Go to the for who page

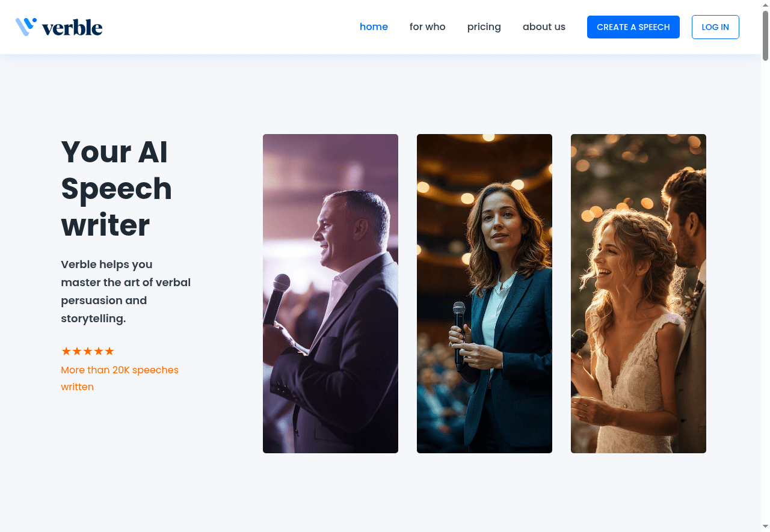tap(428, 27)
